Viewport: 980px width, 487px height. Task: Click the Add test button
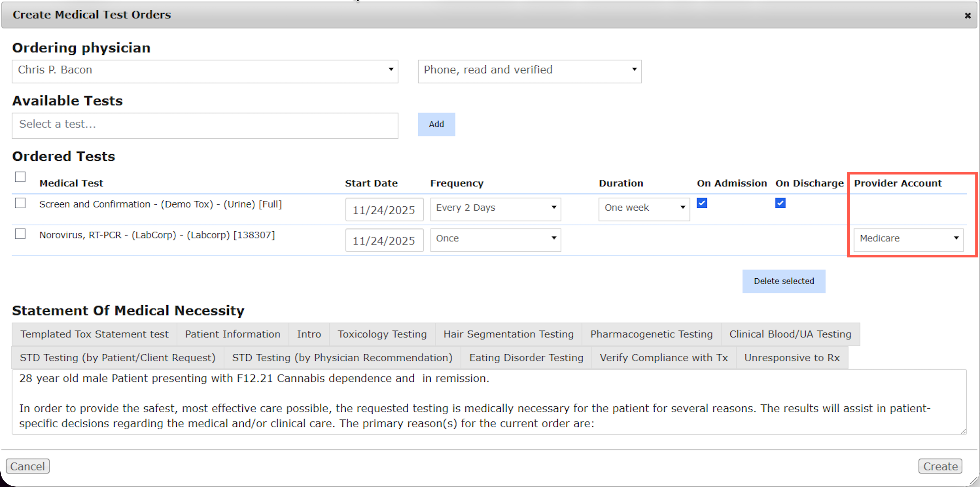pyautogui.click(x=436, y=124)
